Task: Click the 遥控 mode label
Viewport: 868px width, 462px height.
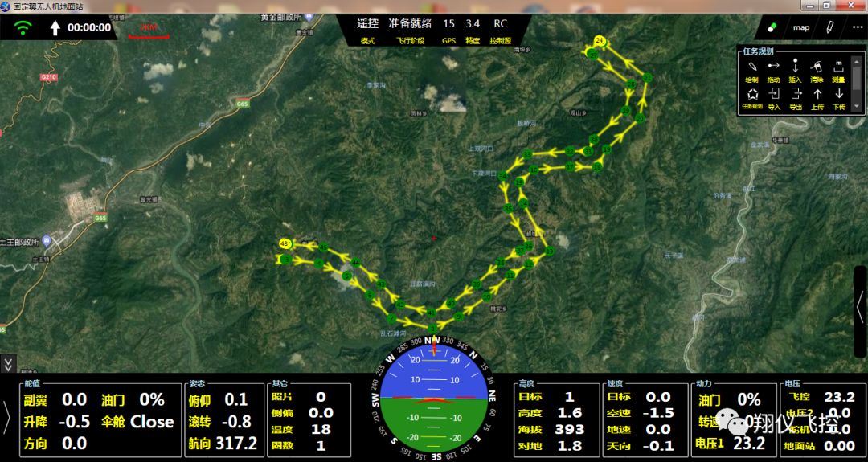Action: pos(367,24)
